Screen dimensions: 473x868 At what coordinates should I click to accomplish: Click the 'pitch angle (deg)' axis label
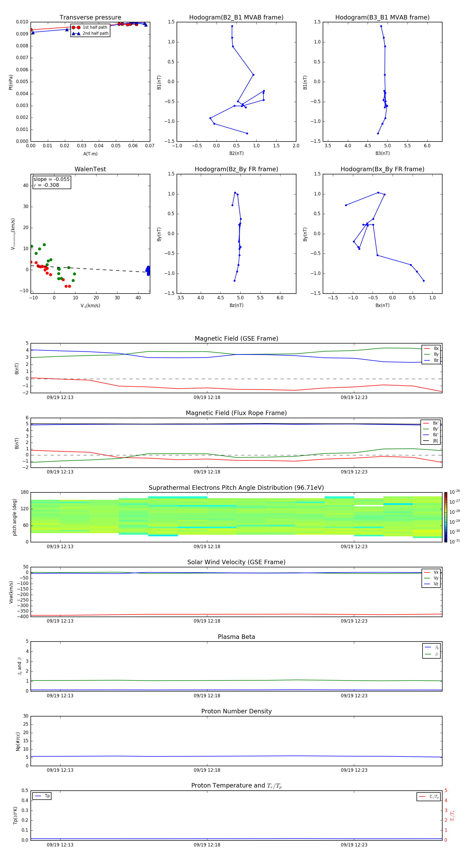(x=14, y=517)
